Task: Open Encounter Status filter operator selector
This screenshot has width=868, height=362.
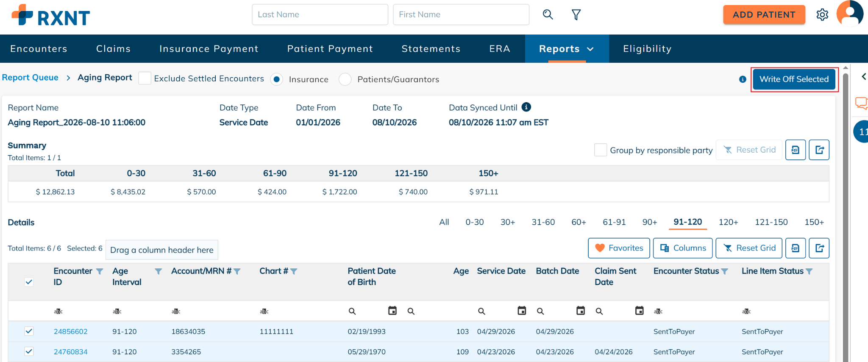Action: pos(658,311)
